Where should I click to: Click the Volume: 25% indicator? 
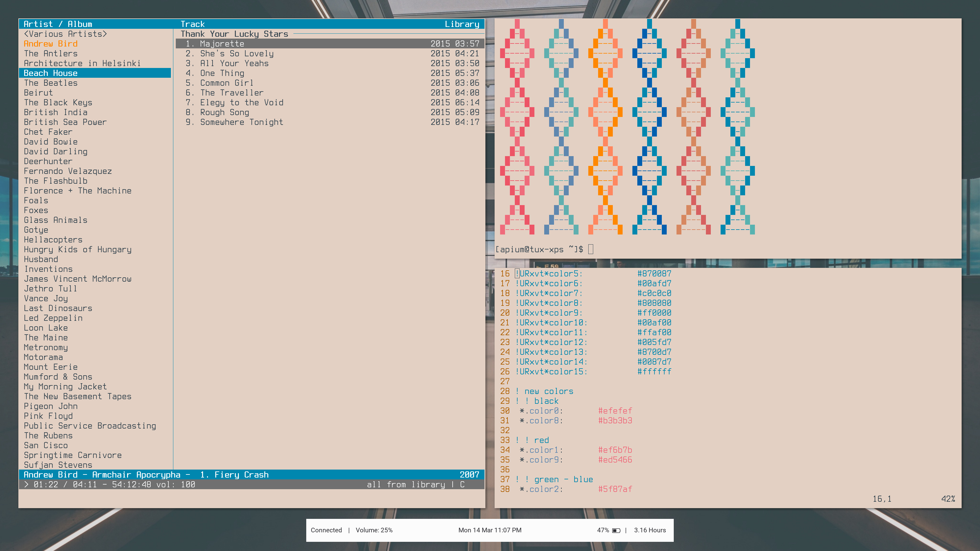click(374, 530)
